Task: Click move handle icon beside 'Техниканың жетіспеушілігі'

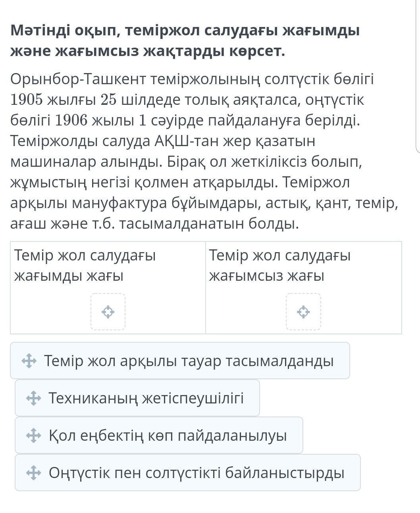Action: coord(33,398)
